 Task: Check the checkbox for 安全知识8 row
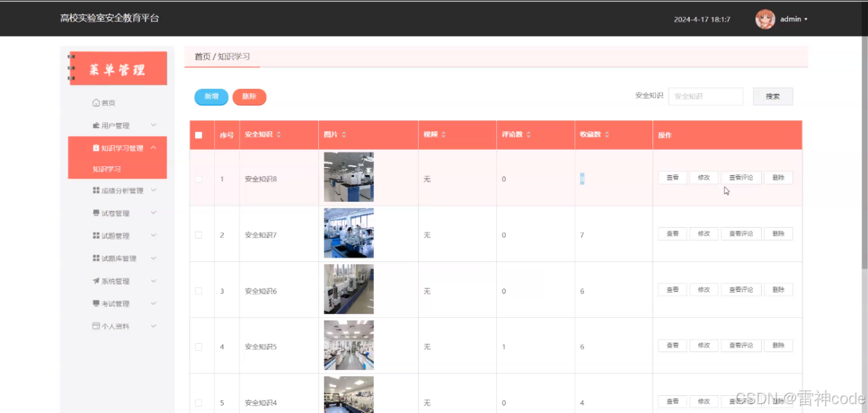point(199,177)
